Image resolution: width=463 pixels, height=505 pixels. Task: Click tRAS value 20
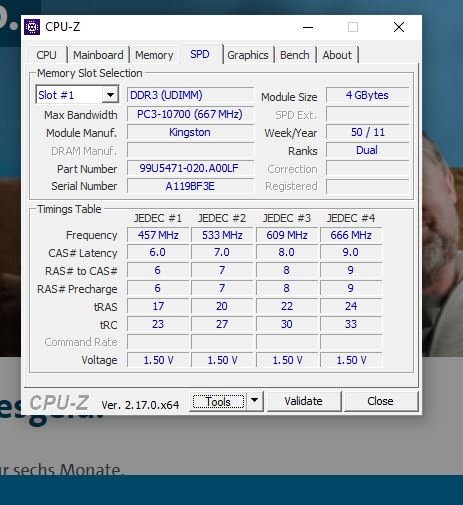point(222,306)
